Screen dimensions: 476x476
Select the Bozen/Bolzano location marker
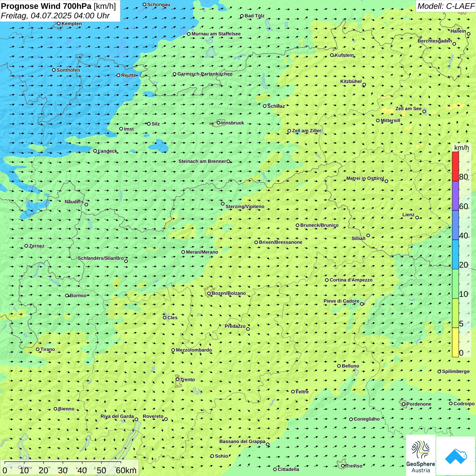209,293
